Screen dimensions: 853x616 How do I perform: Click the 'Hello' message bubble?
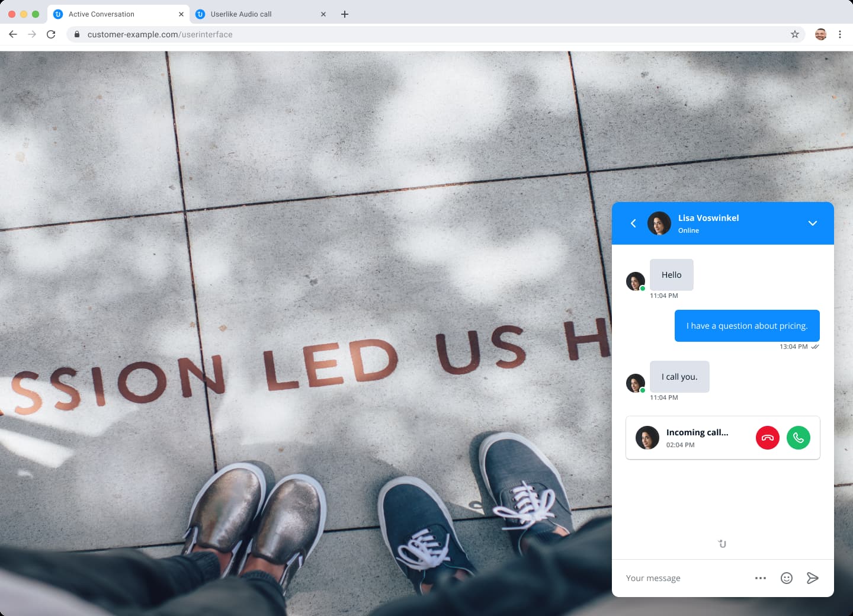(x=671, y=275)
